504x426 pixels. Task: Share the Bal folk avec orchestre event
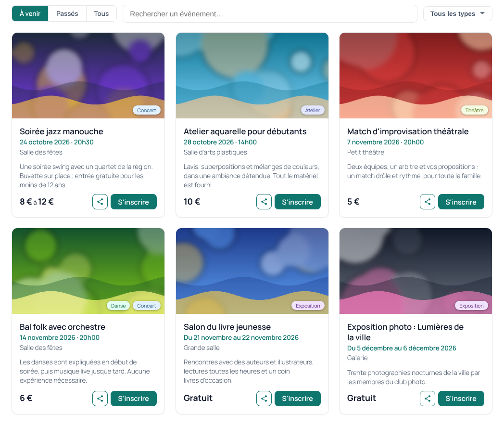coord(100,399)
